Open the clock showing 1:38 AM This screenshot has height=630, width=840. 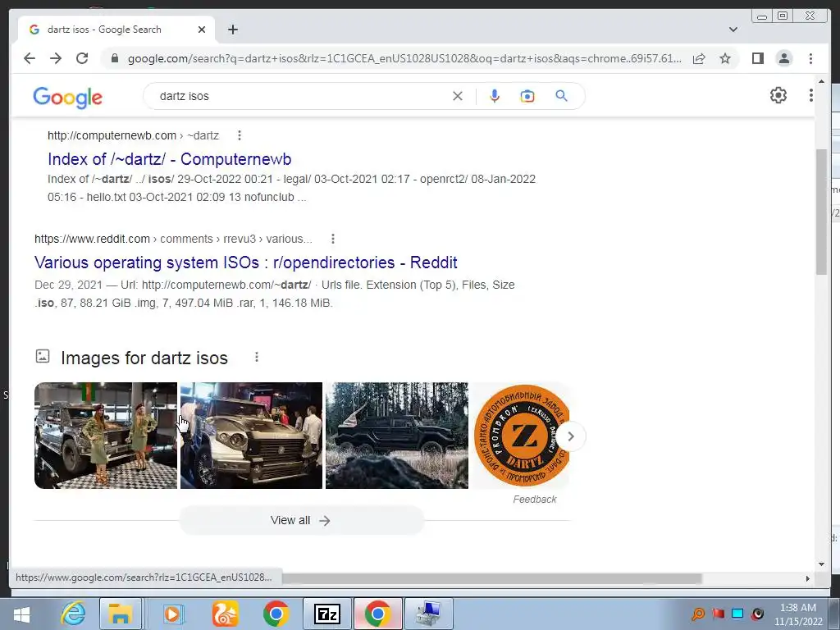(x=797, y=614)
